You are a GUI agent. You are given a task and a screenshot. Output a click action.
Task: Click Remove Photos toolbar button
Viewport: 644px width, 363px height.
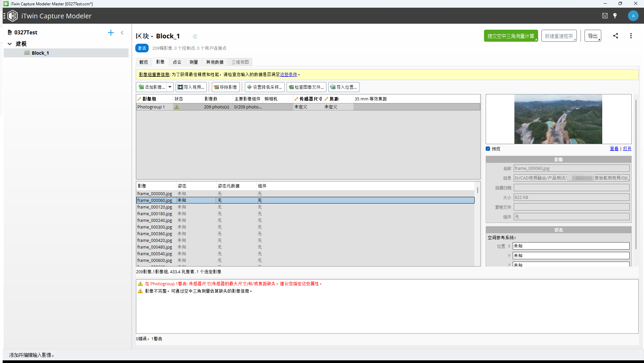[x=225, y=87]
